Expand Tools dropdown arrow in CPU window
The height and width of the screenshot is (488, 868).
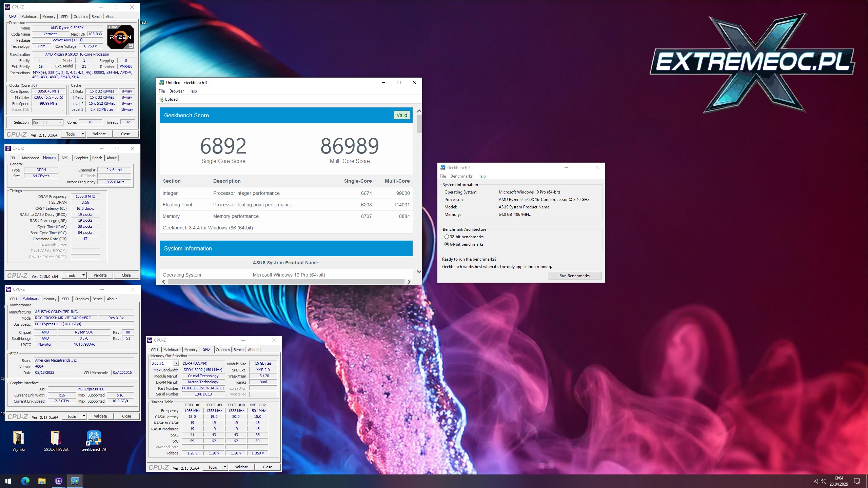point(82,134)
